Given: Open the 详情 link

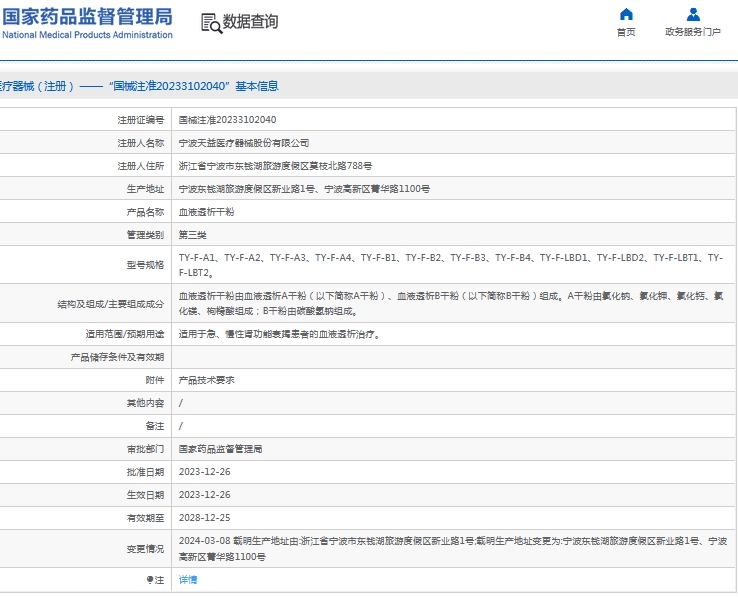Looking at the screenshot, I should click(188, 580).
